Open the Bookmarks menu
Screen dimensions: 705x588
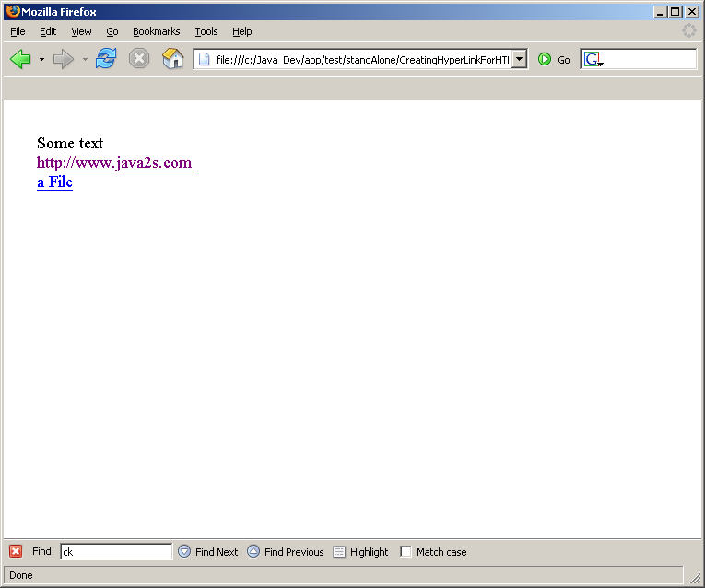coord(157,31)
